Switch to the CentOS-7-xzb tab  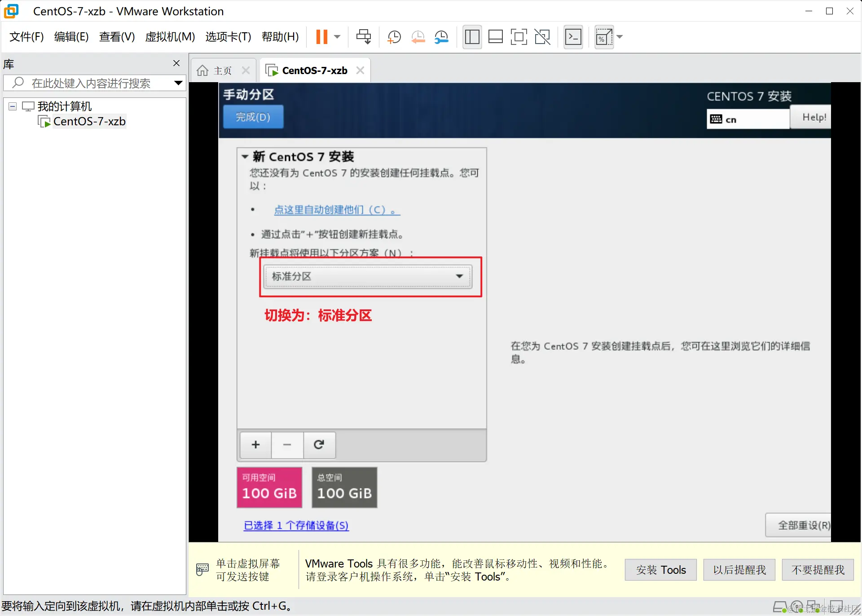coord(315,71)
